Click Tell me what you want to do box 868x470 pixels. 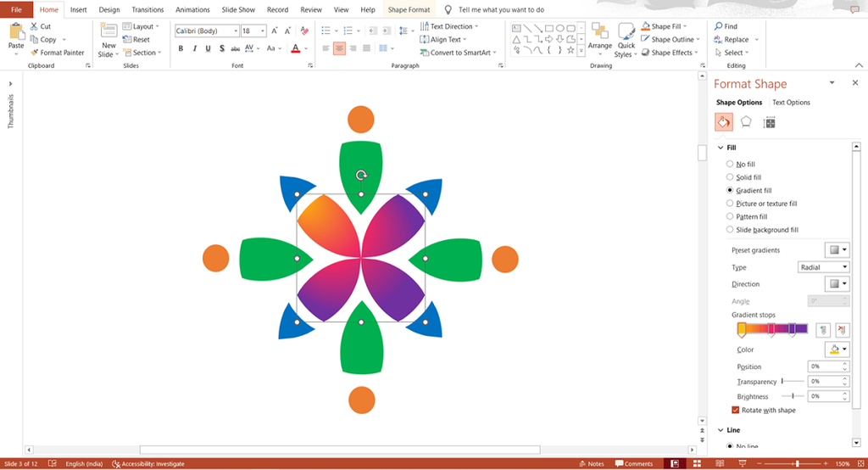point(501,9)
